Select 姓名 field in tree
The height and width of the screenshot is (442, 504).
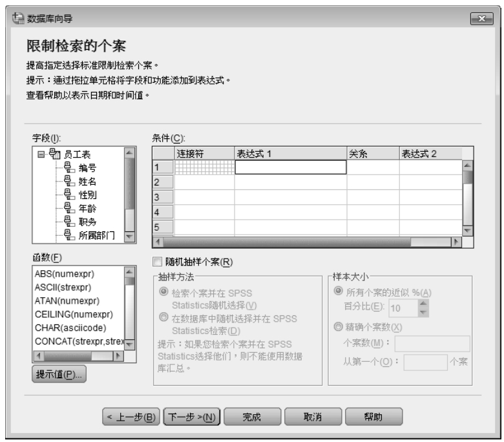[x=87, y=182]
